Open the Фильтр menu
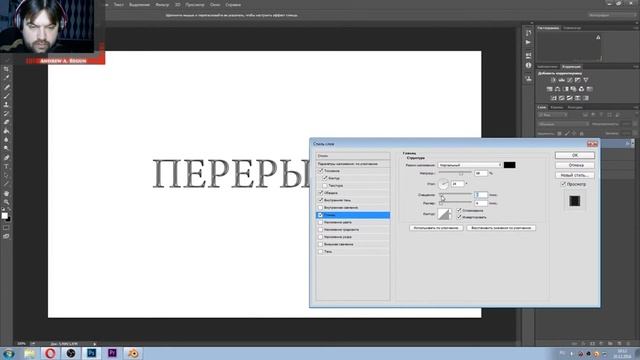Image resolution: width=640 pixels, height=360 pixels. click(162, 5)
